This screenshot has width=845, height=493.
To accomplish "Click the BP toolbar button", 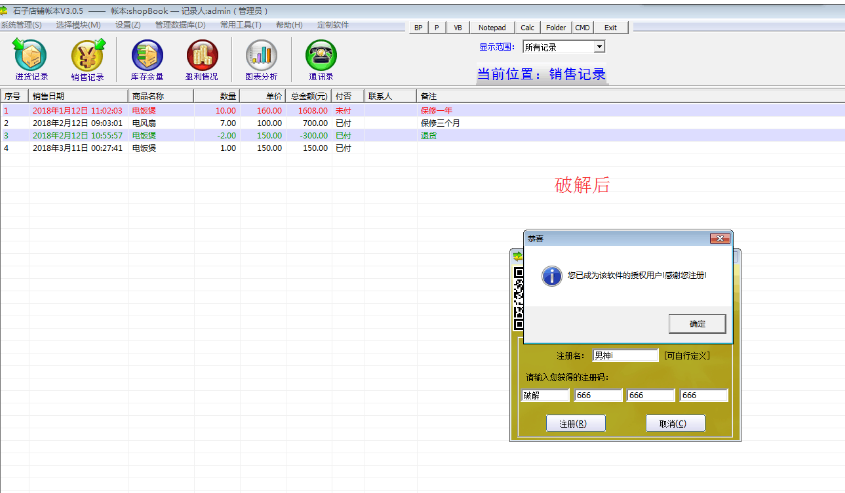I will [418, 27].
